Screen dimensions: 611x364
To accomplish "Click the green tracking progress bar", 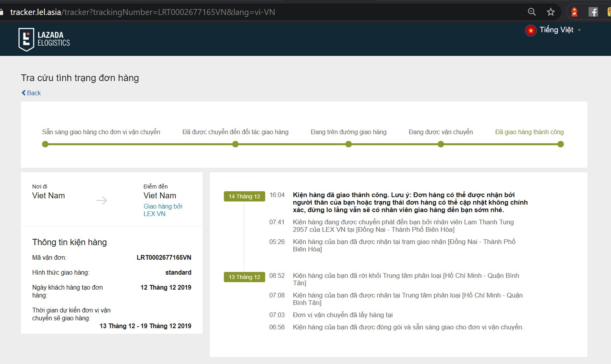I will tap(303, 144).
